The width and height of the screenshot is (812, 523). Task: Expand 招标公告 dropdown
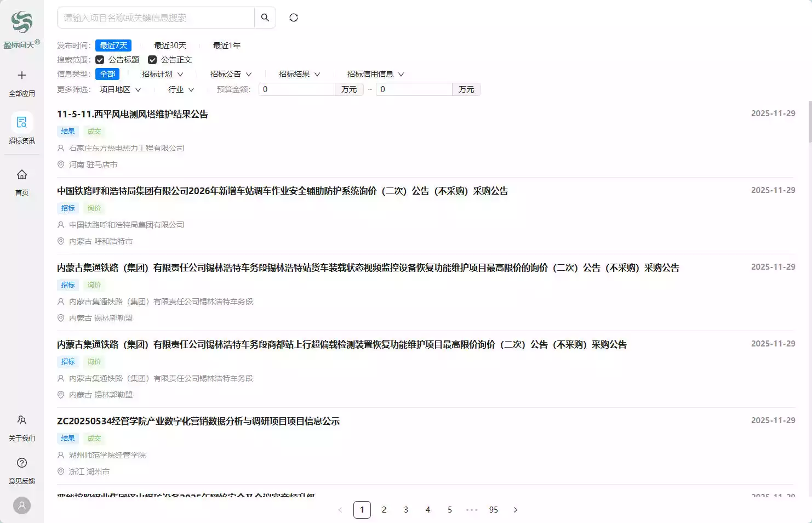click(231, 74)
